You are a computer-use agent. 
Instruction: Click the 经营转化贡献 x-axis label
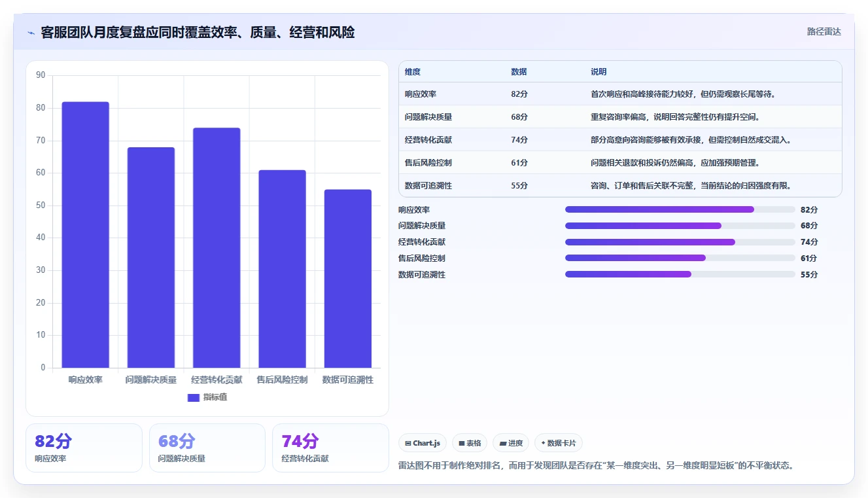coord(217,380)
